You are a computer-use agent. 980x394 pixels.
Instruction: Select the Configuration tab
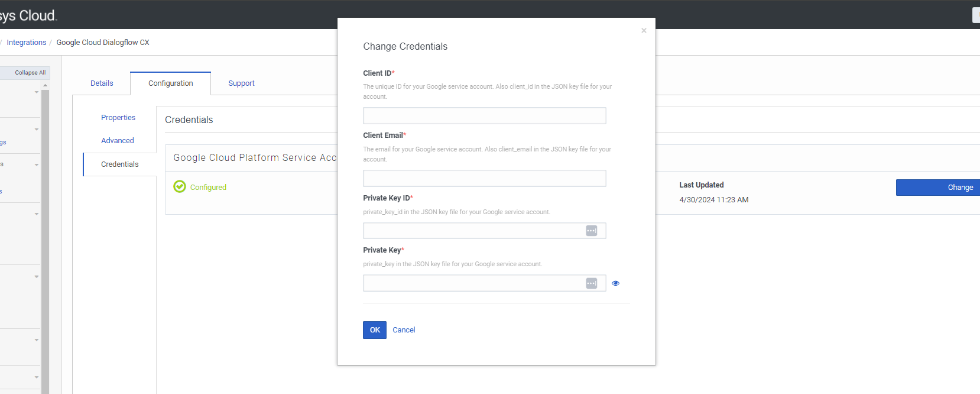pos(170,83)
